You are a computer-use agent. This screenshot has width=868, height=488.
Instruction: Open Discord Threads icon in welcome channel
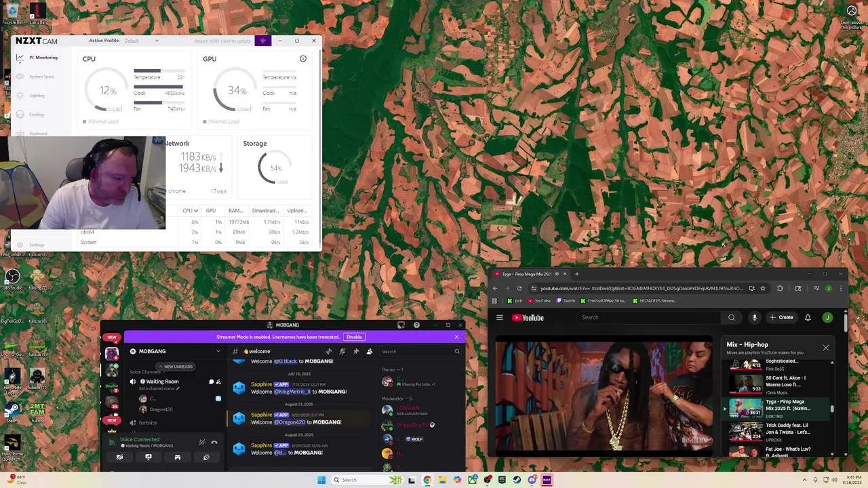tap(329, 351)
